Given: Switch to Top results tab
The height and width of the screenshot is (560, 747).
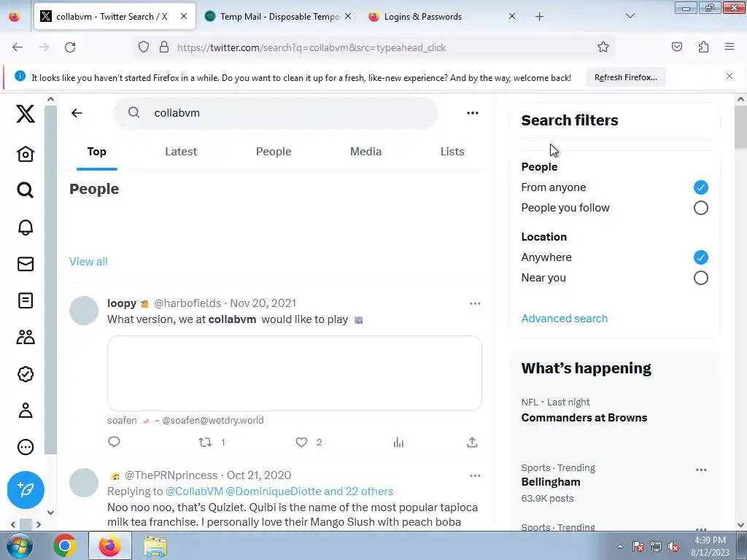Looking at the screenshot, I should [x=97, y=152].
